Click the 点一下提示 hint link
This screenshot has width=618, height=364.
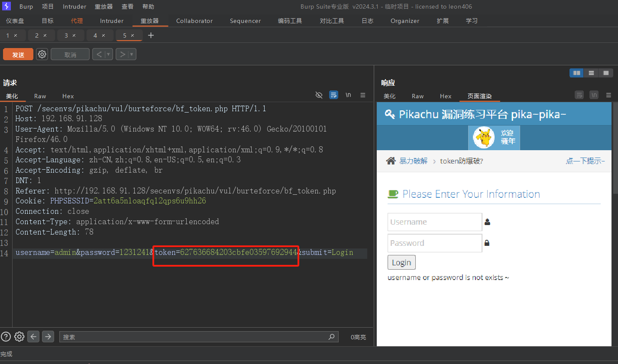point(585,161)
